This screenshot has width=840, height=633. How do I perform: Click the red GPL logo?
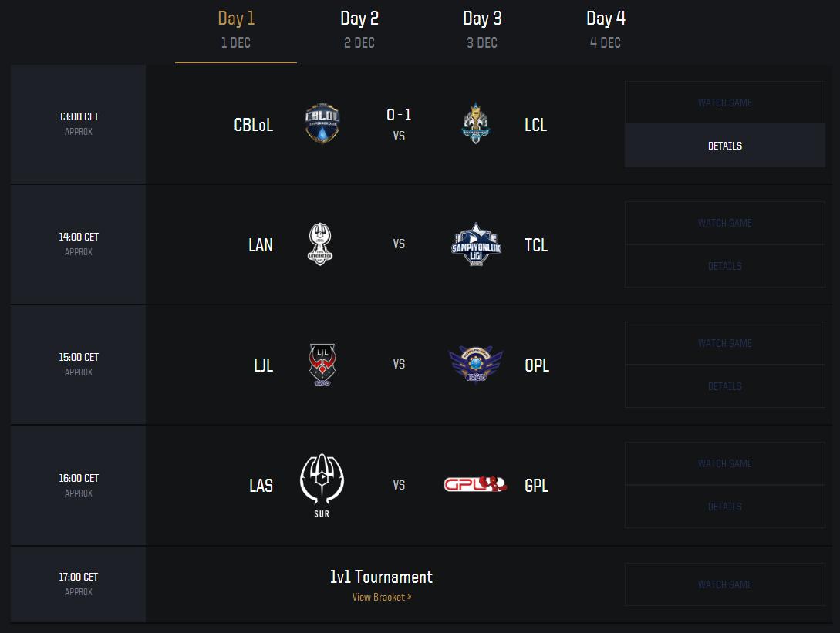475,485
